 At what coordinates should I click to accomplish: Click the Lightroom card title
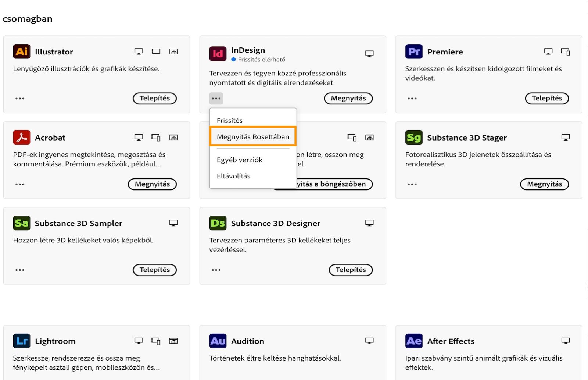[x=55, y=341]
